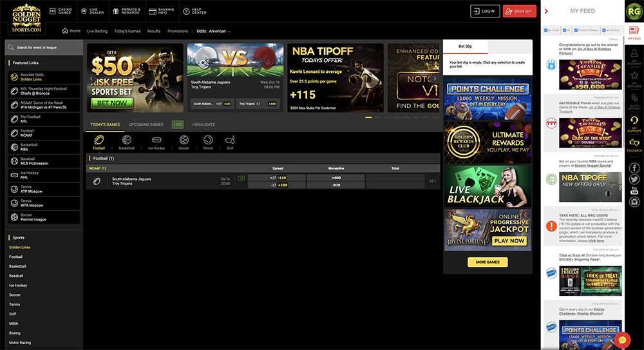Open the YouTube social link
Screen dimensions: 644x350
(x=634, y=190)
